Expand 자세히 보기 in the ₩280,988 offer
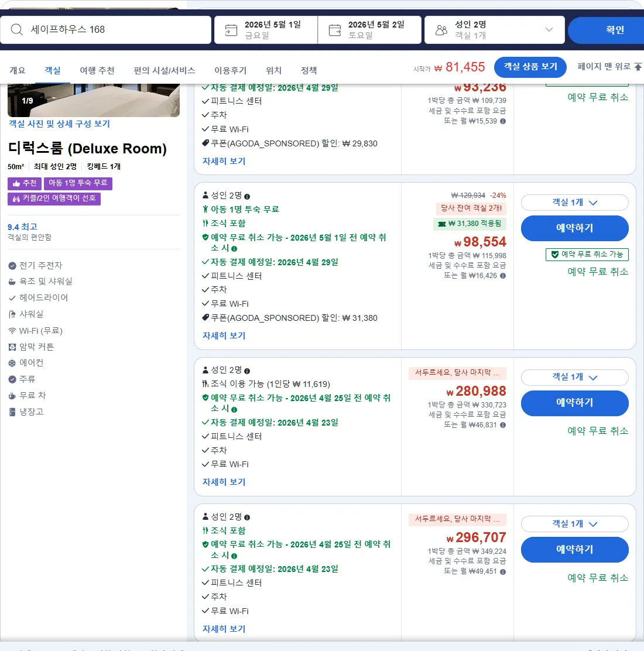 tap(224, 482)
